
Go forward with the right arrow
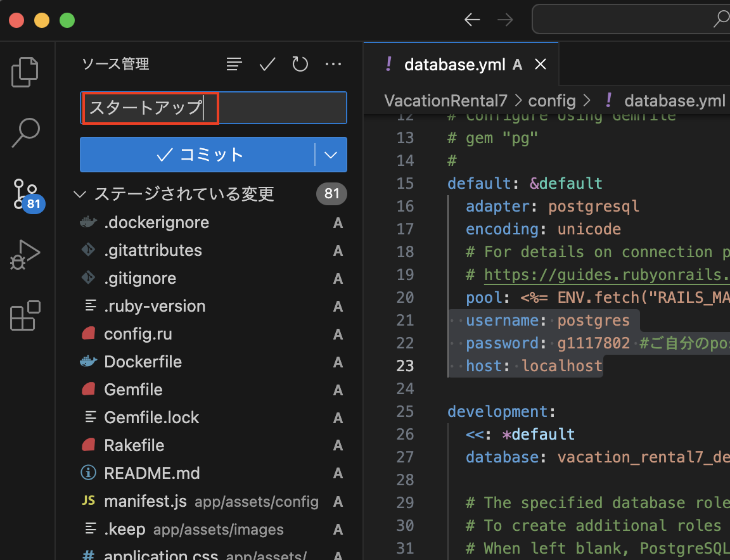505,20
